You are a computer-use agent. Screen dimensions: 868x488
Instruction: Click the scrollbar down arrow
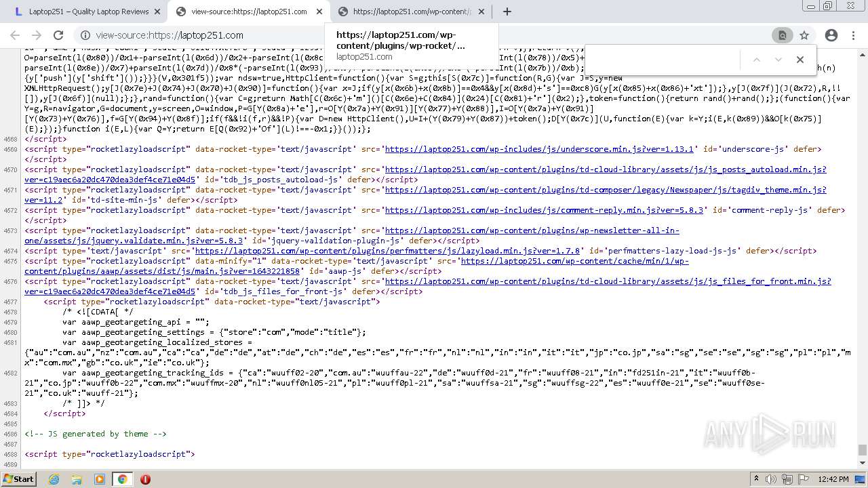pyautogui.click(x=863, y=464)
